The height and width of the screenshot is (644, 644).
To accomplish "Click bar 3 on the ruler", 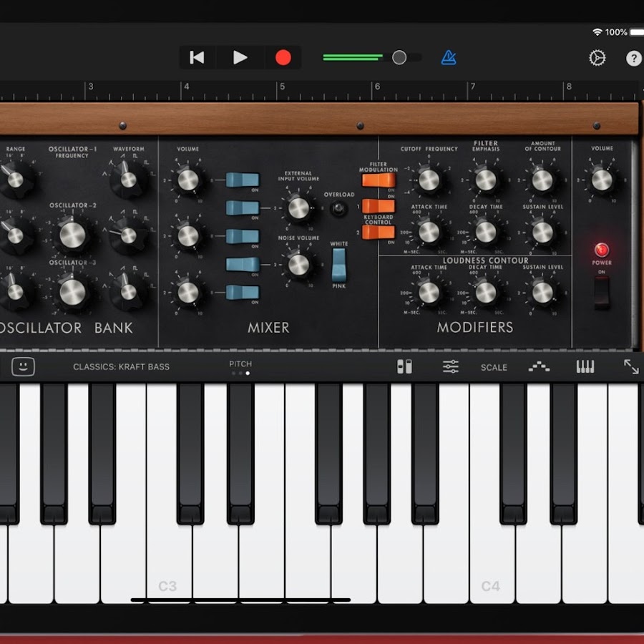I will (x=91, y=87).
